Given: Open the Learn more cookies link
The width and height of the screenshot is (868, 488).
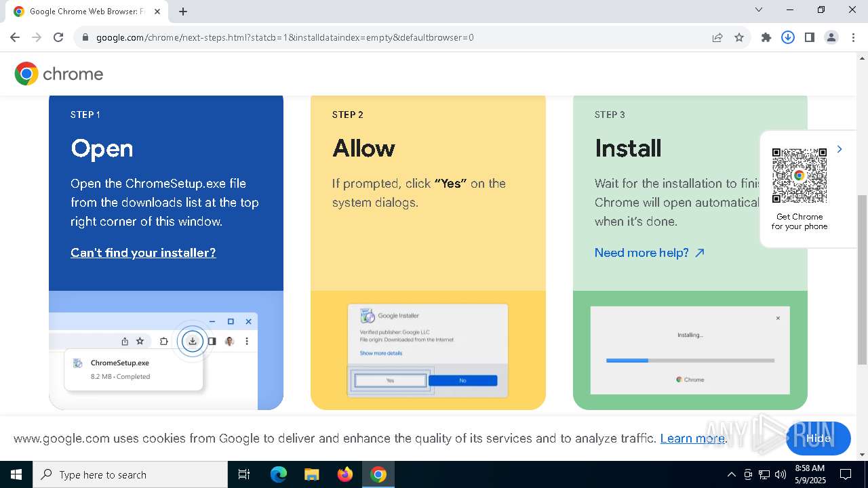Looking at the screenshot, I should pos(692,439).
